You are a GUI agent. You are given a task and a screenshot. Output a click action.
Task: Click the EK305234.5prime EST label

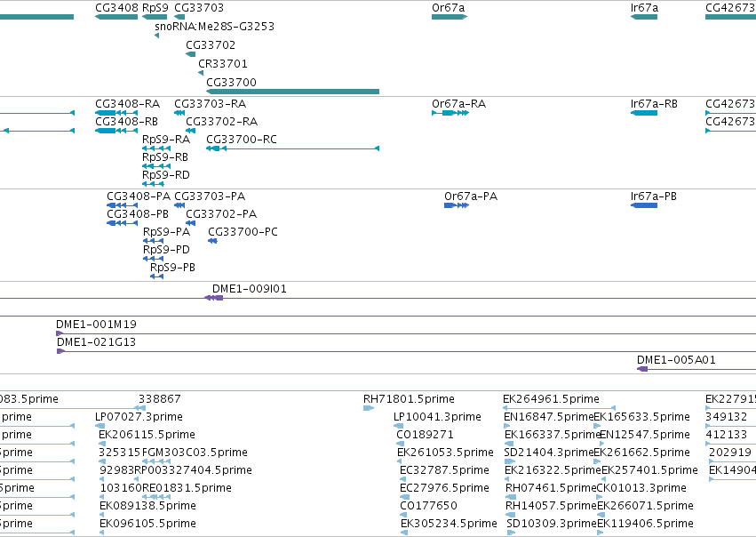tap(449, 524)
